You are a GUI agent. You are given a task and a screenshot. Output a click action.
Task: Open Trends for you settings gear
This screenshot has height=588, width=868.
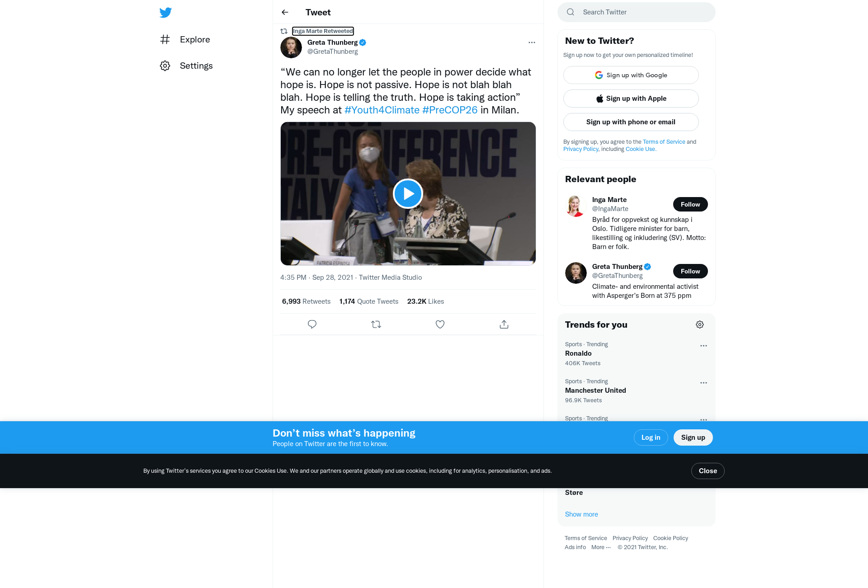pos(700,325)
